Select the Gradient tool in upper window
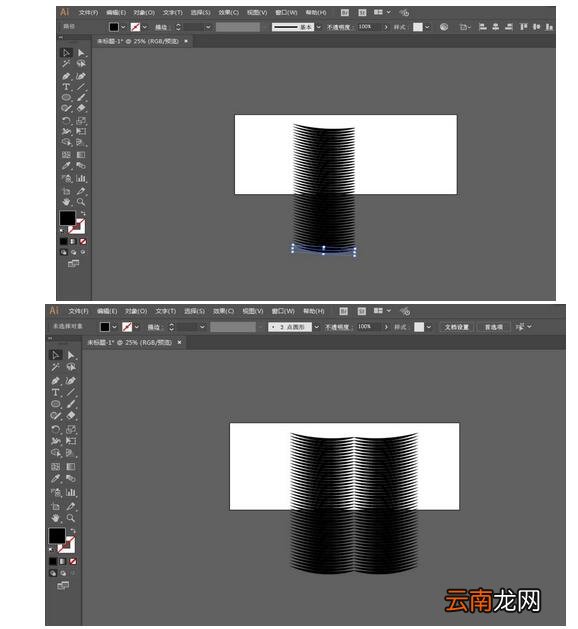Image resolution: width=578 pixels, height=629 pixels. pyautogui.click(x=81, y=154)
